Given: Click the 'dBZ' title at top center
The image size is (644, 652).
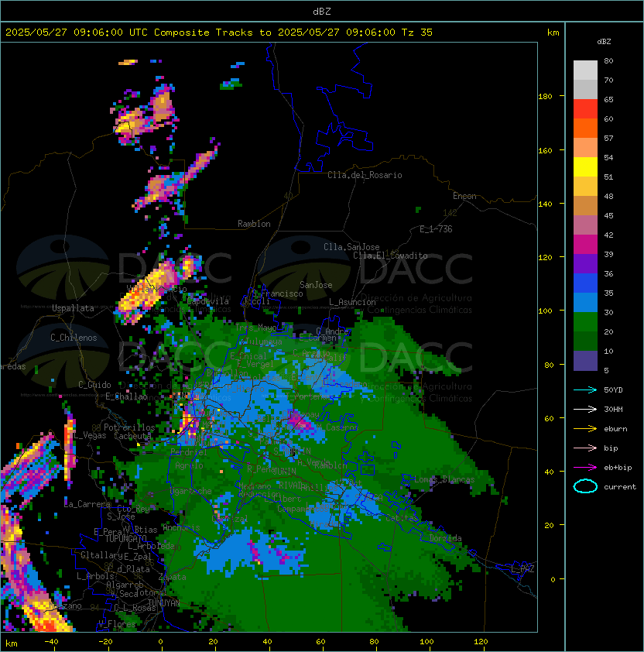Looking at the screenshot, I should [322, 12].
